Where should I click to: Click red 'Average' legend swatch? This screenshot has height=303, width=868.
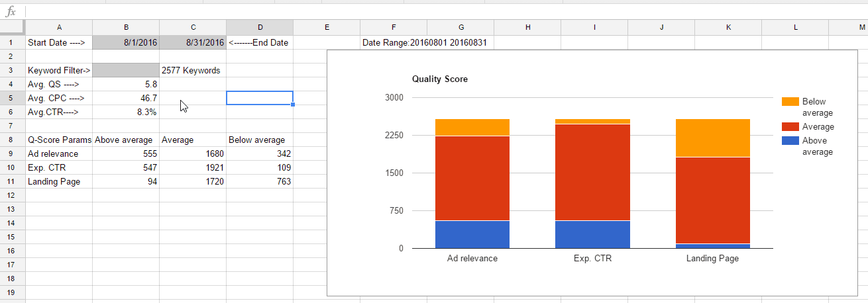[790, 126]
